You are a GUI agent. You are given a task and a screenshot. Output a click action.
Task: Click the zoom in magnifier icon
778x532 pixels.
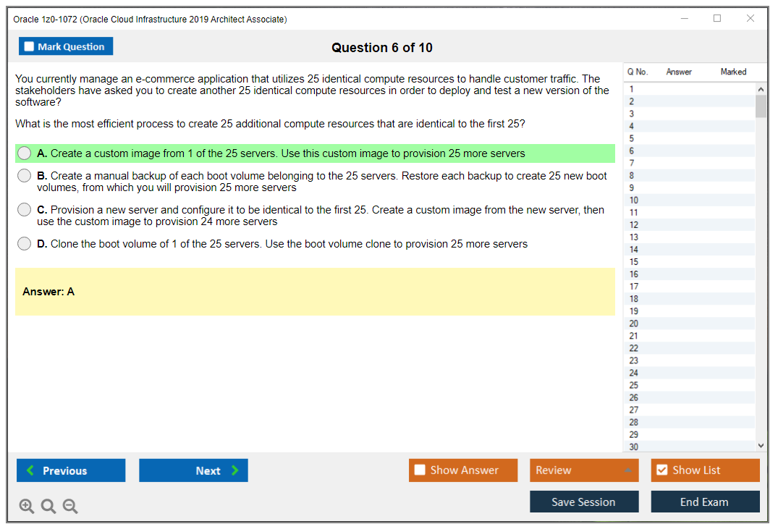pos(26,507)
